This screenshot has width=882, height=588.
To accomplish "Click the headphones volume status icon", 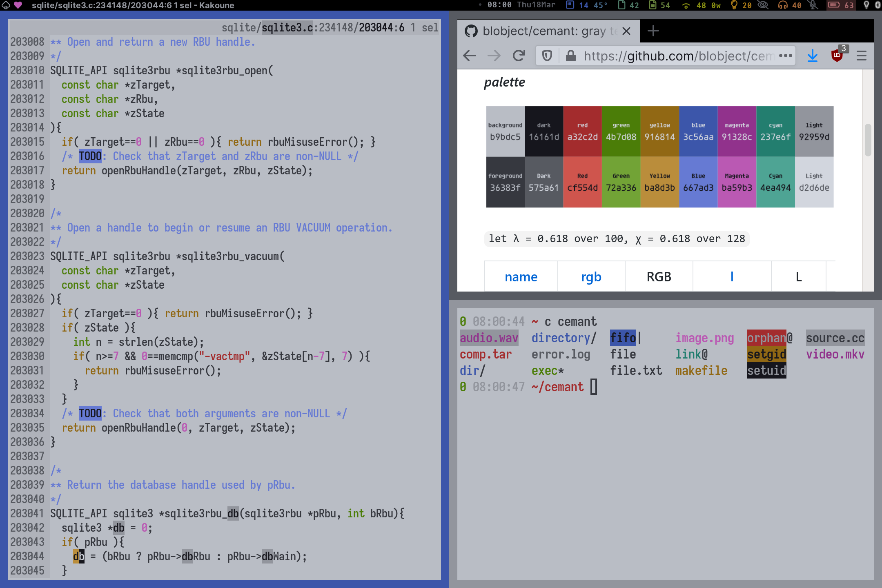I will [782, 5].
